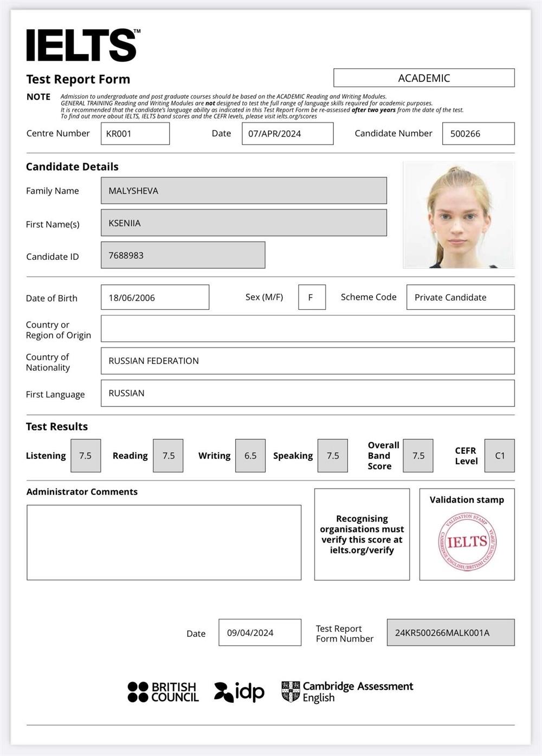Click the IELTS logo at top
This screenshot has height=756, width=542.
point(83,45)
